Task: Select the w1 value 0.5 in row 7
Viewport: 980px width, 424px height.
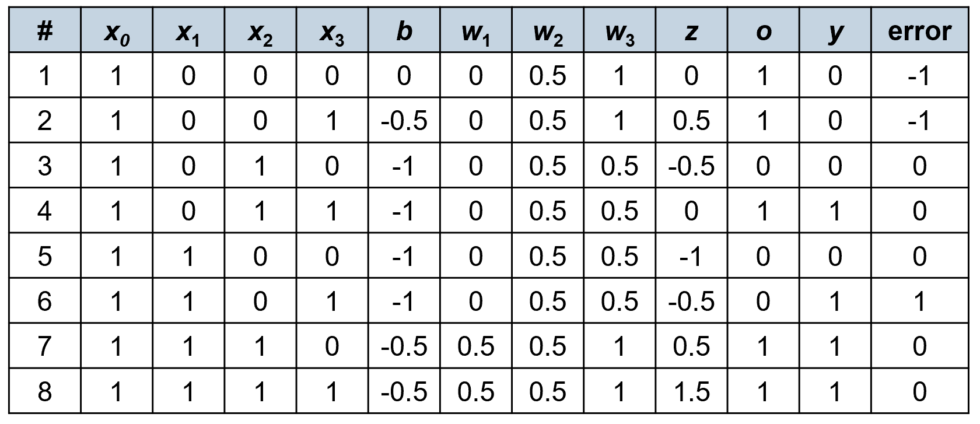Action: tap(476, 346)
